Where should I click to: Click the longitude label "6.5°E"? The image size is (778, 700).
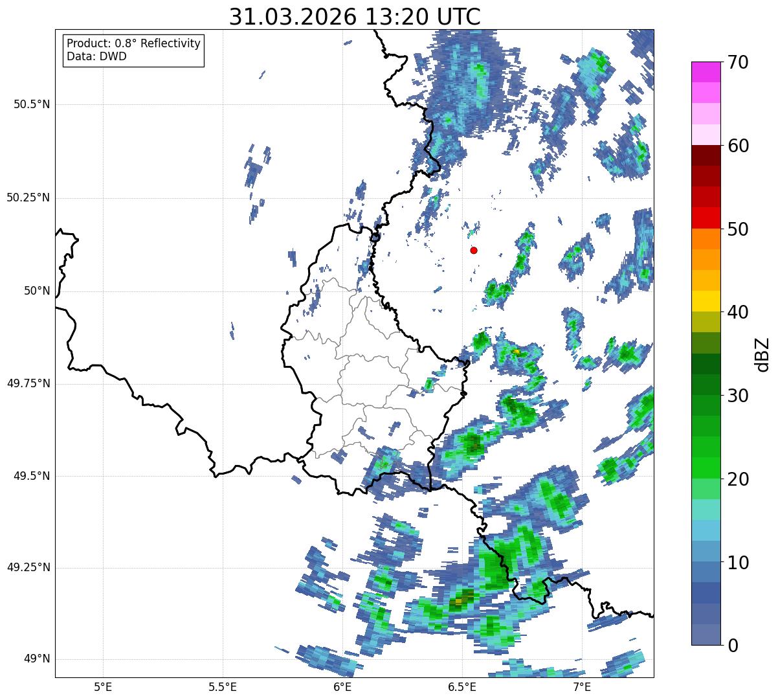pyautogui.click(x=462, y=688)
